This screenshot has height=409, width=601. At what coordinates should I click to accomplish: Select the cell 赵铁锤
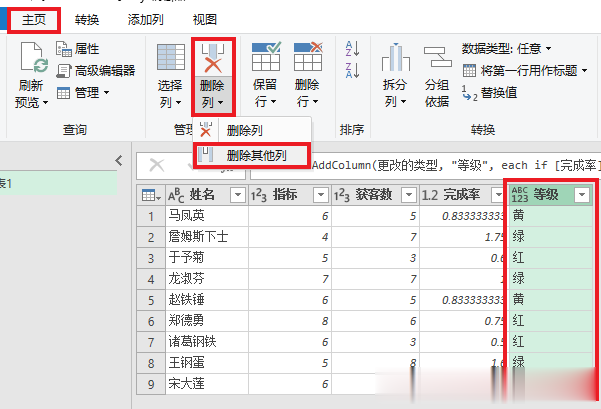(207, 300)
